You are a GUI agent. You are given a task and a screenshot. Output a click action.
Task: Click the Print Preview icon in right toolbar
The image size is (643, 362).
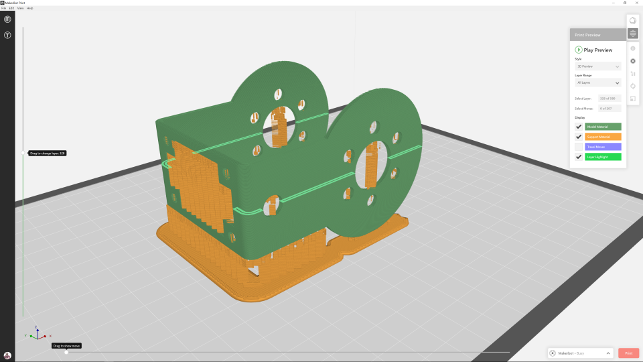click(633, 34)
